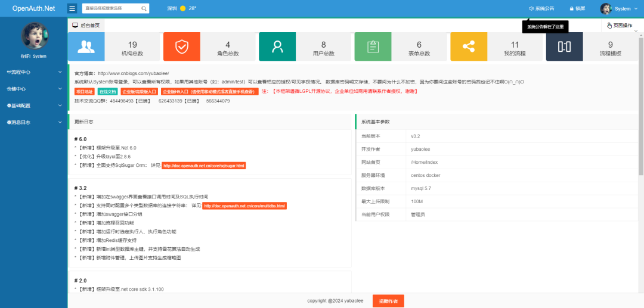644x308 pixels.
Task: Expand the 基础配置 sidebar menu
Action: point(33,105)
